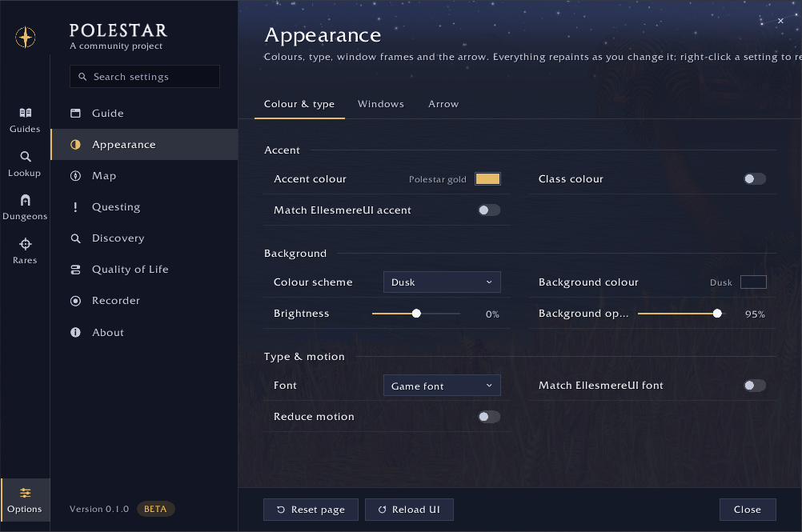Open the Map settings page

point(144,176)
